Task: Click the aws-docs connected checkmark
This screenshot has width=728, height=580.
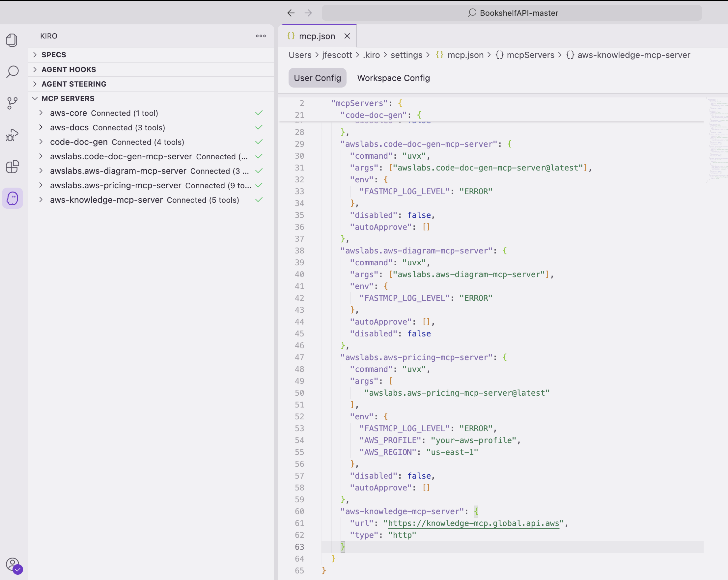Action: 259,127
